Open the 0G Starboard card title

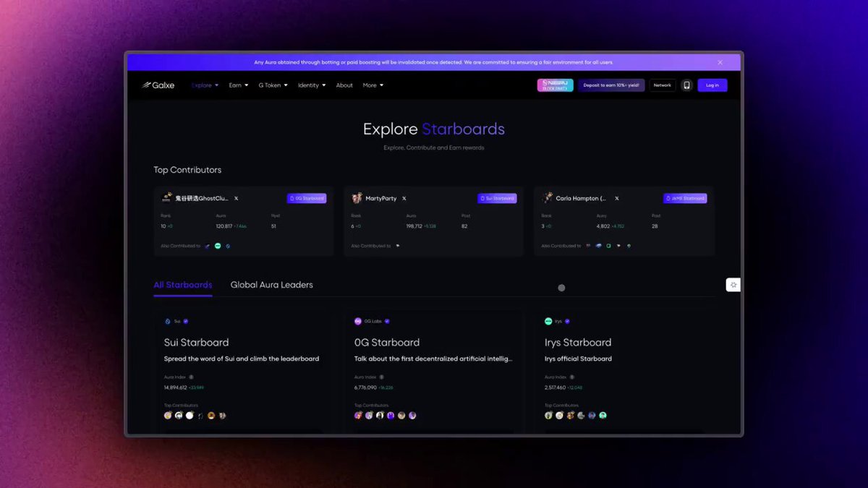387,343
